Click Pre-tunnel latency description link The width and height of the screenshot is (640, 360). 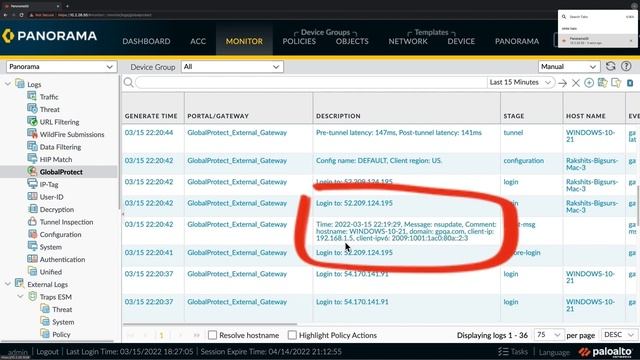coord(399,132)
